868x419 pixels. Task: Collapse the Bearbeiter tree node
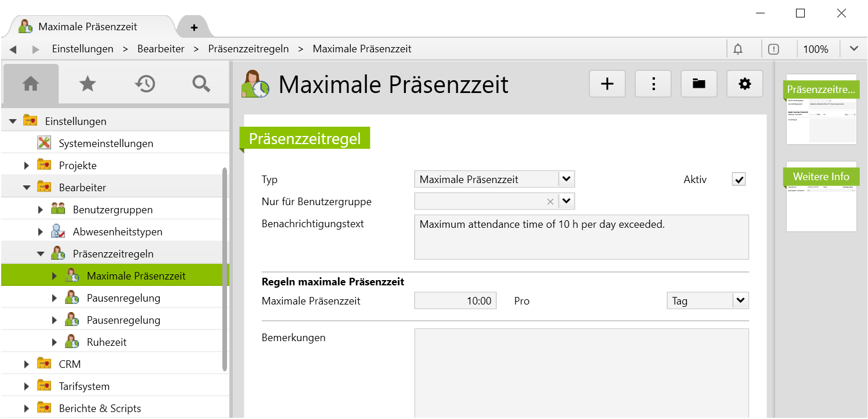pyautogui.click(x=27, y=188)
